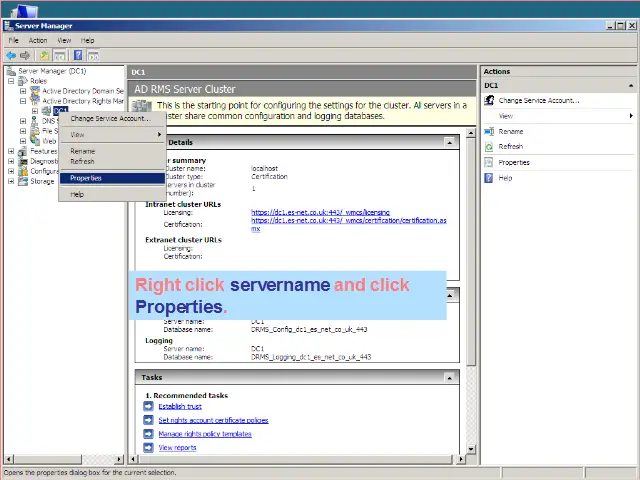Collapse the DC1 section in Actions pane
This screenshot has height=480, width=640.
point(631,86)
